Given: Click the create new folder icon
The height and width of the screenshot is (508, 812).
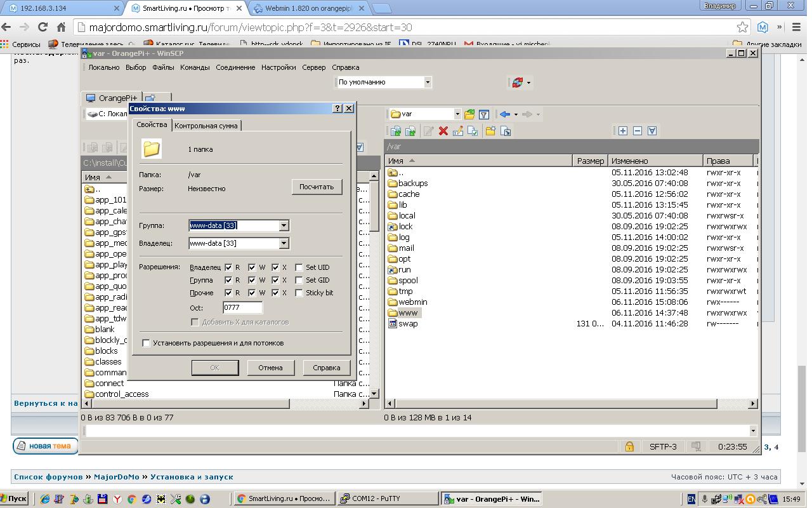Looking at the screenshot, I should (490, 131).
